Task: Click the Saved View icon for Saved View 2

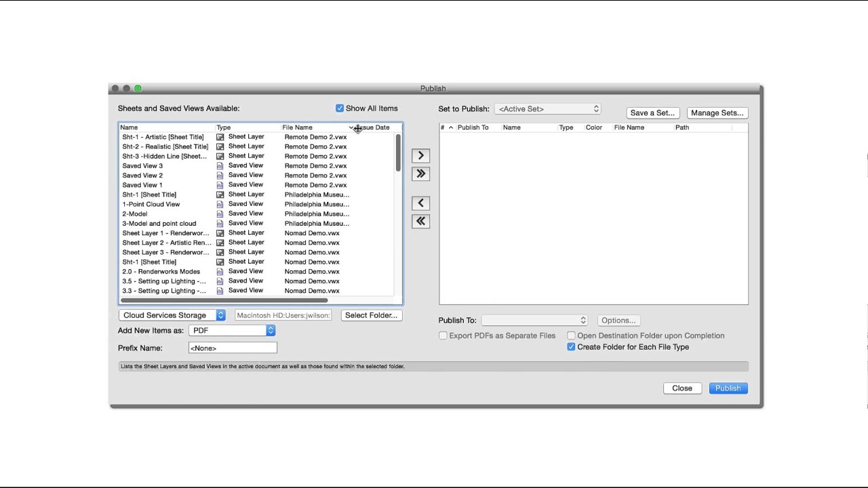Action: [x=220, y=175]
